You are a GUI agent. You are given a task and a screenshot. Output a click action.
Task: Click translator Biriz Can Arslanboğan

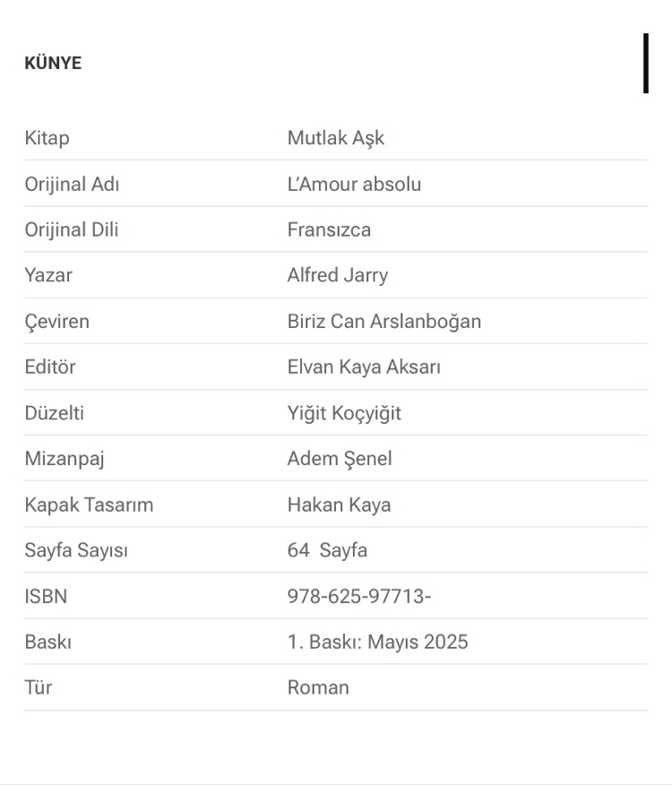(x=384, y=322)
